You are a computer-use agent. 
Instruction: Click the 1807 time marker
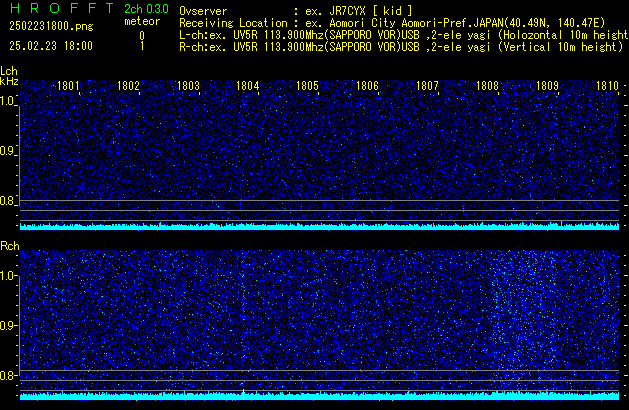pos(428,86)
